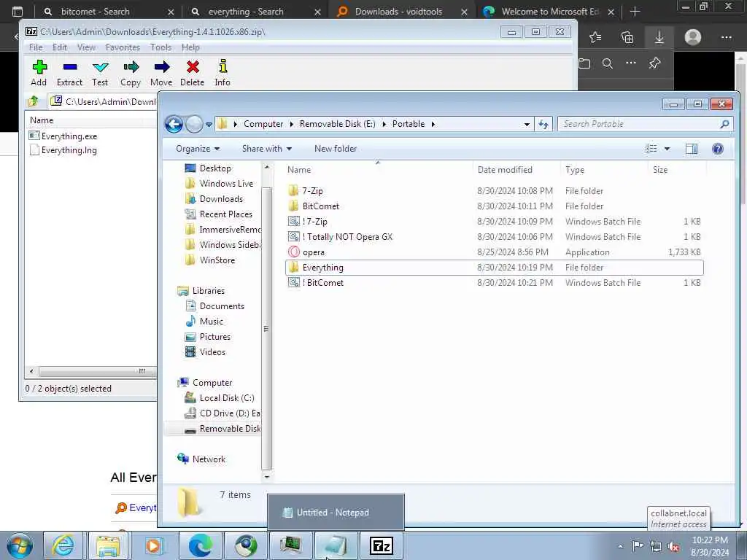Open Windows Explorer taskbar button

click(108, 545)
